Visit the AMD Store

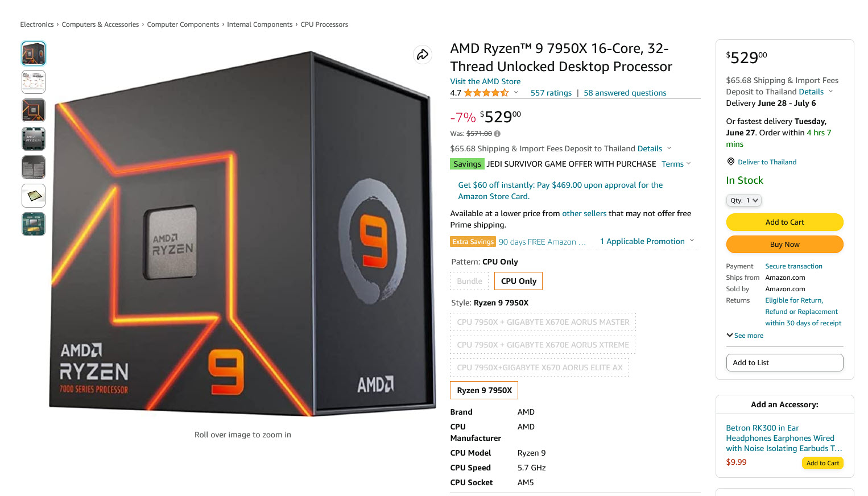(485, 81)
